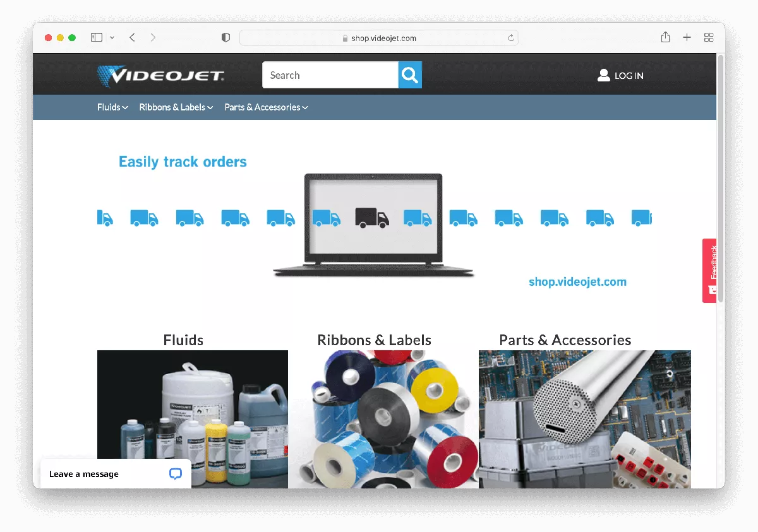
Task: Open the red Feedback side tab
Action: (x=709, y=270)
